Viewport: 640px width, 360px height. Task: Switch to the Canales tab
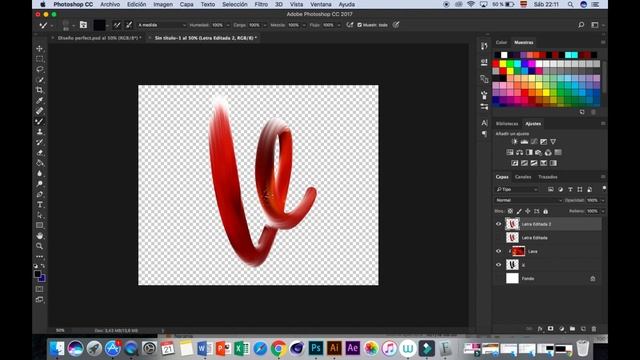(523, 177)
